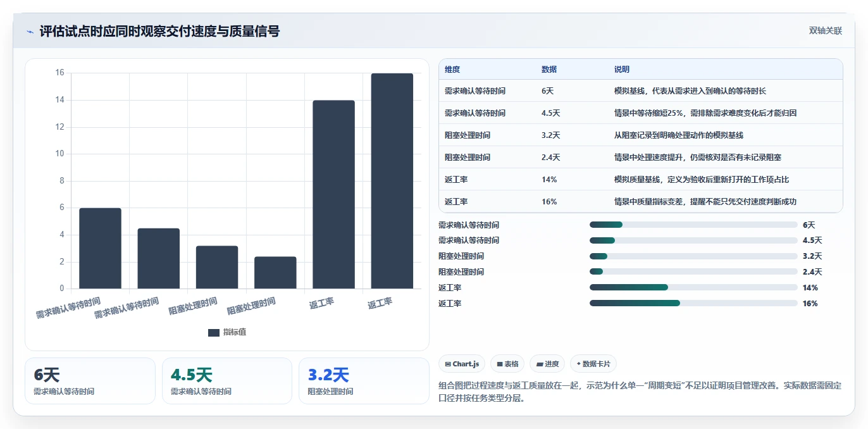Click the lightning icon beside the title

[x=30, y=32]
